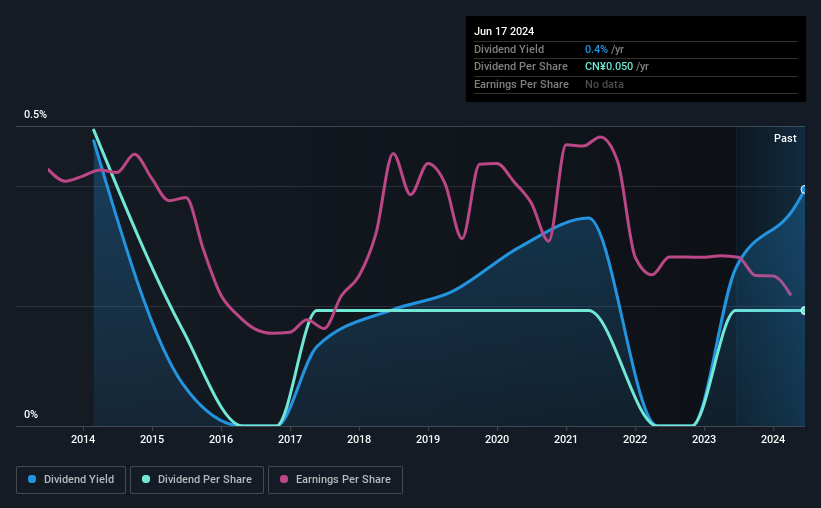The width and height of the screenshot is (821, 508).
Task: Click the pink Earnings Per Share legend dot
Action: [x=284, y=479]
